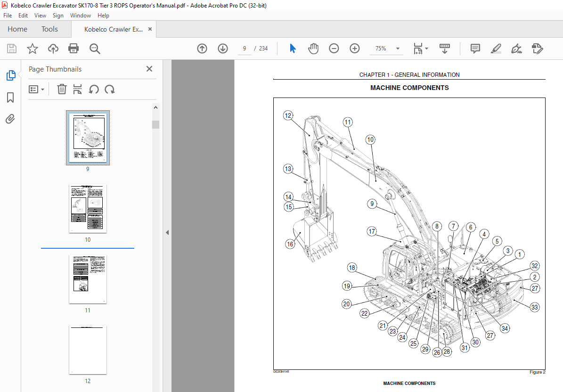Click the Save file icon
The width and height of the screenshot is (563, 392).
12,49
